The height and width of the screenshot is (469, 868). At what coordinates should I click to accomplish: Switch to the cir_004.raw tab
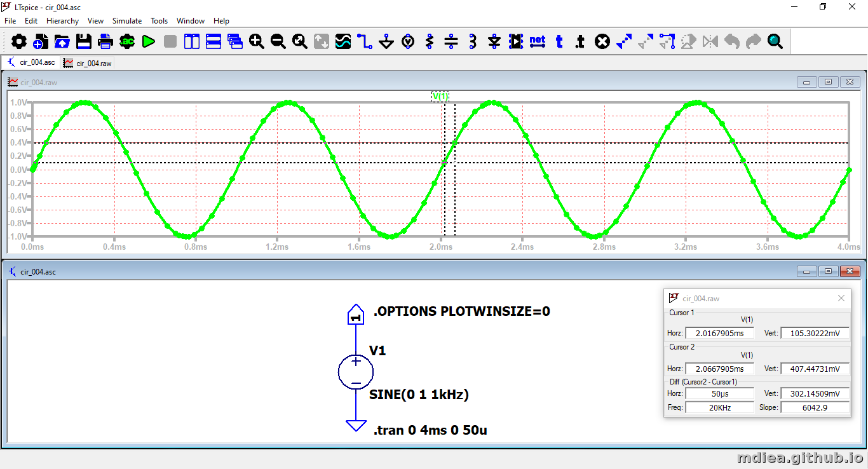[87, 63]
